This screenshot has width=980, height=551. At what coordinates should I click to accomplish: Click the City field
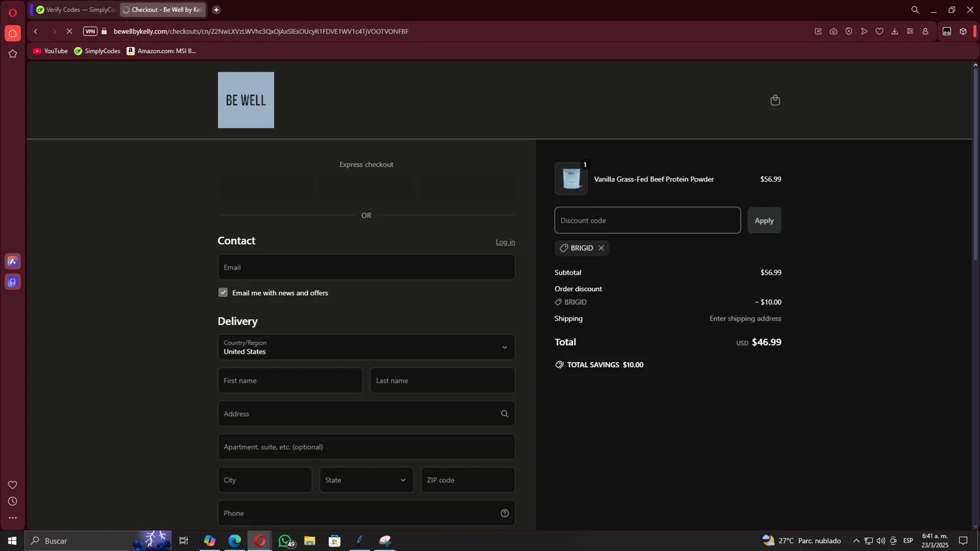click(265, 480)
